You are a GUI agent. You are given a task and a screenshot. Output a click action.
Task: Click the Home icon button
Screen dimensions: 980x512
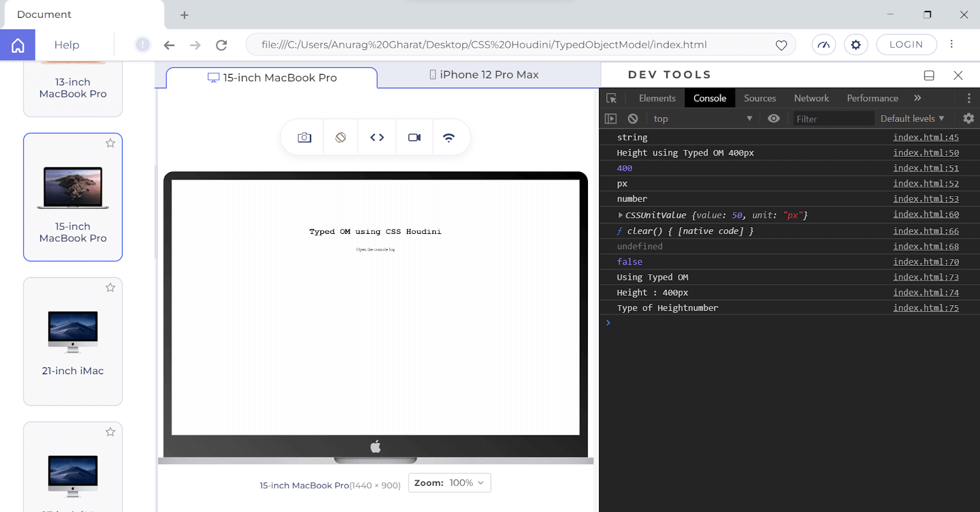18,45
